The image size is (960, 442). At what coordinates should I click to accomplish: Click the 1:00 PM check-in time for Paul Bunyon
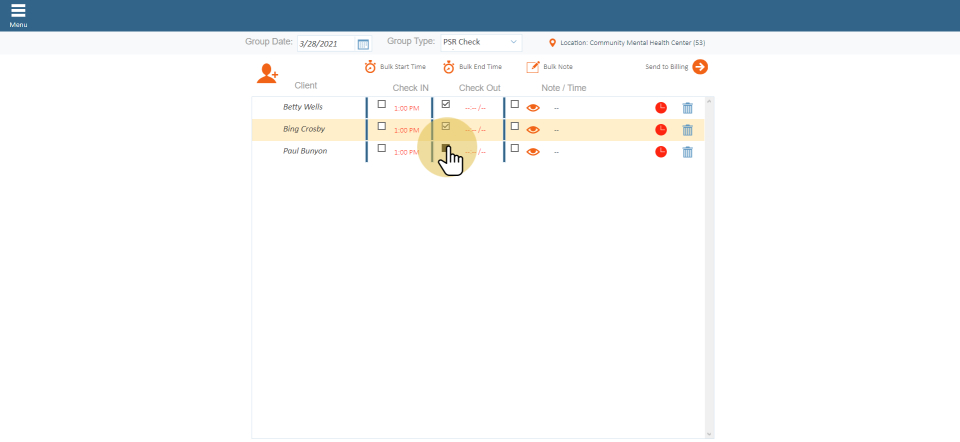406,152
